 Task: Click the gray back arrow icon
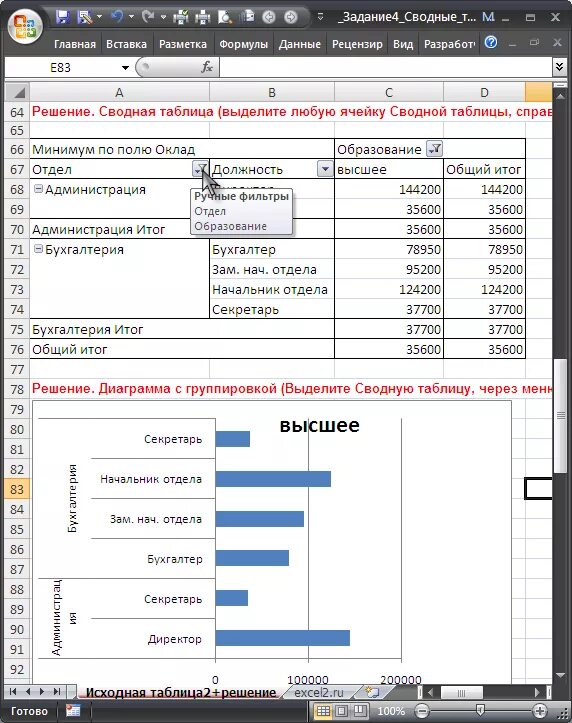[269, 18]
